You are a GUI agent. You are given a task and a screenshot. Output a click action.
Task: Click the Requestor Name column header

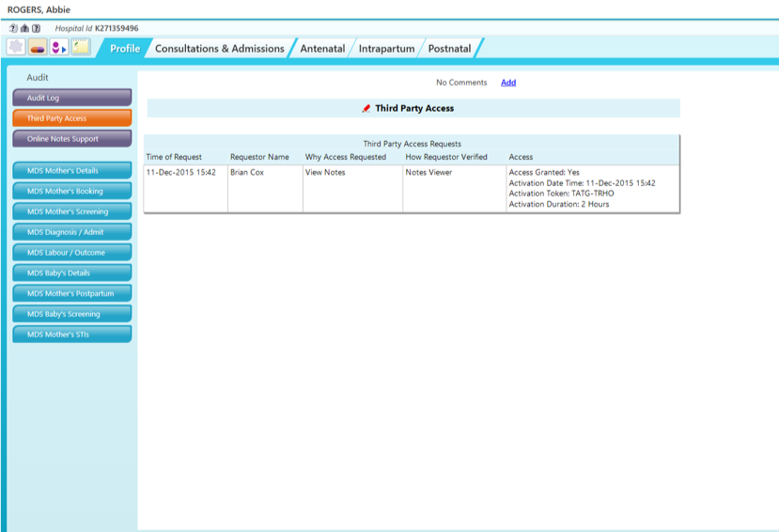click(259, 157)
